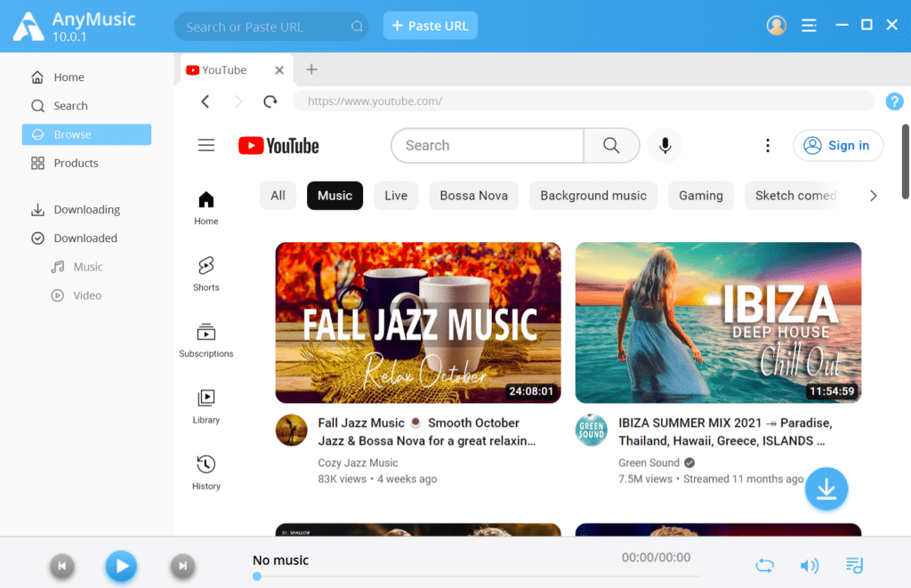The height and width of the screenshot is (588, 911).
Task: Open Cozy Jazz Music channel link
Action: pos(358,463)
